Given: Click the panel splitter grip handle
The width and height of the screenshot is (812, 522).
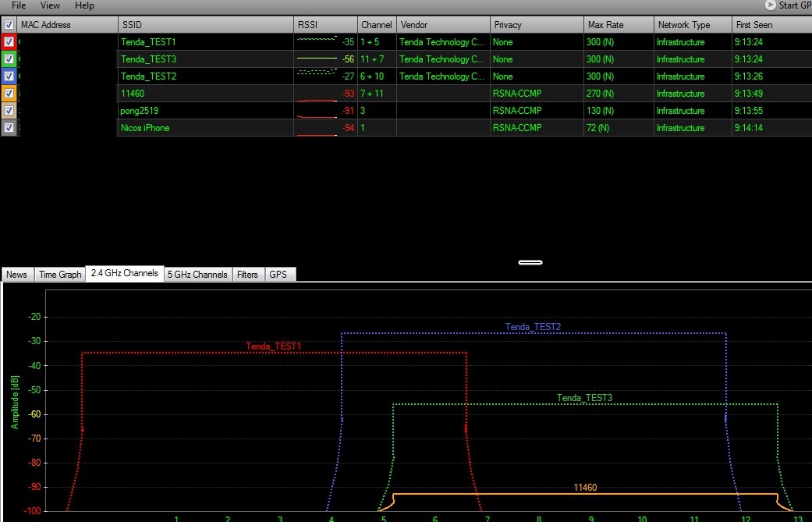Looking at the screenshot, I should click(530, 262).
